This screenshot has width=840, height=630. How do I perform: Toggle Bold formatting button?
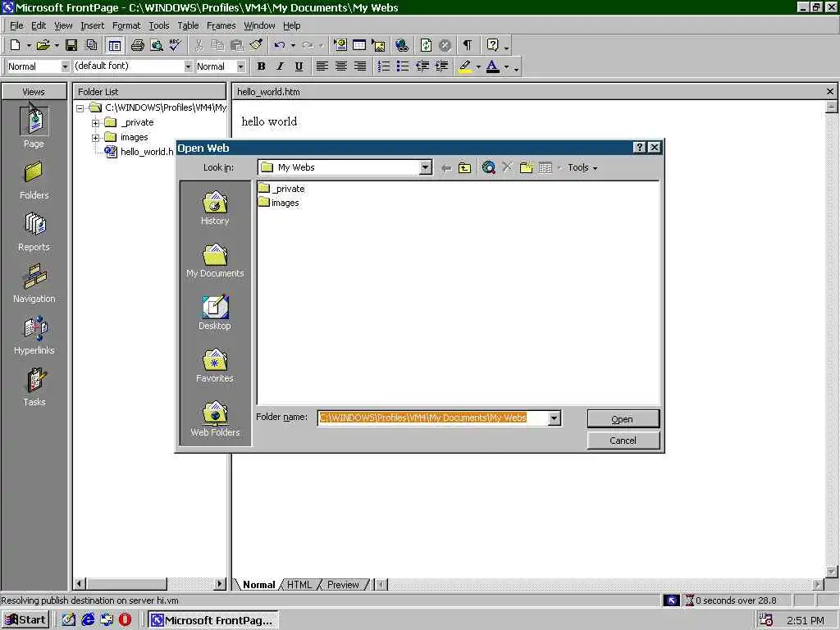point(262,66)
